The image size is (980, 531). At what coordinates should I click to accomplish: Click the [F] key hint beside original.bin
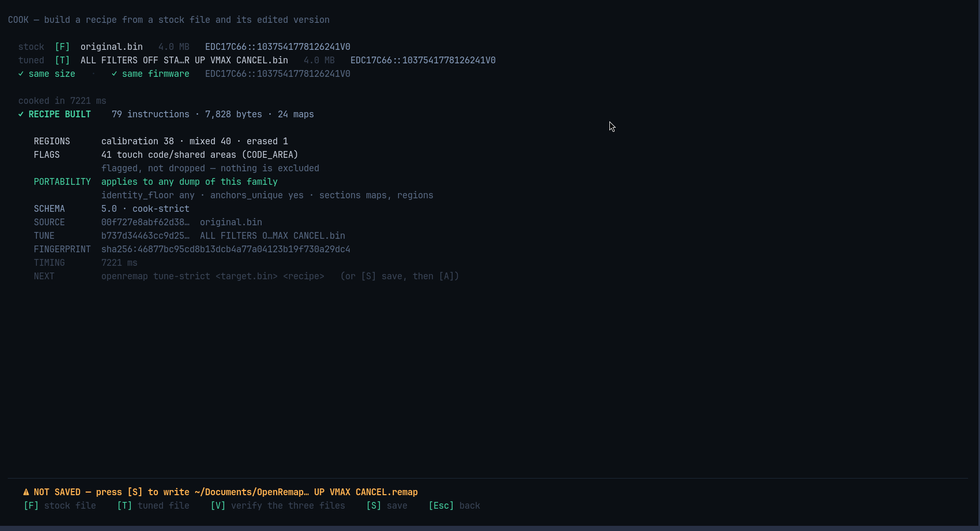(62, 47)
